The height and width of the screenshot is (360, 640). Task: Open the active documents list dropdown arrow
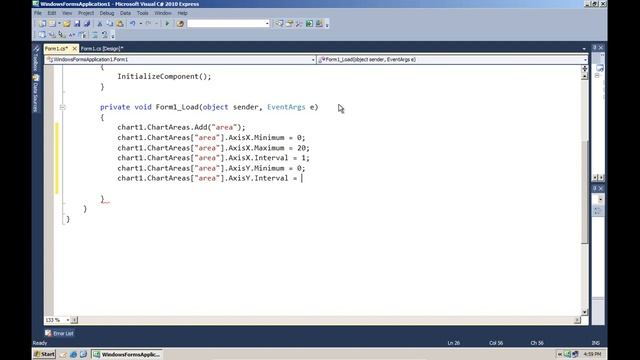584,49
